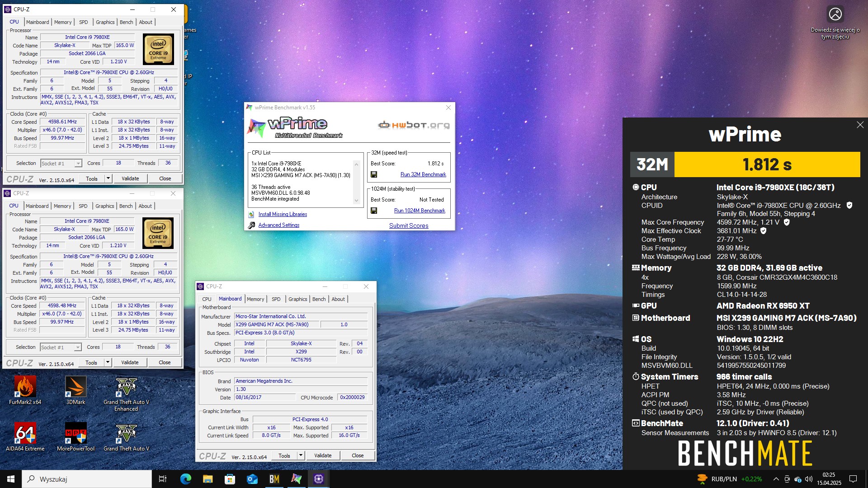Open File Explorer from taskbar
Screen dimensions: 868x488
point(208,479)
